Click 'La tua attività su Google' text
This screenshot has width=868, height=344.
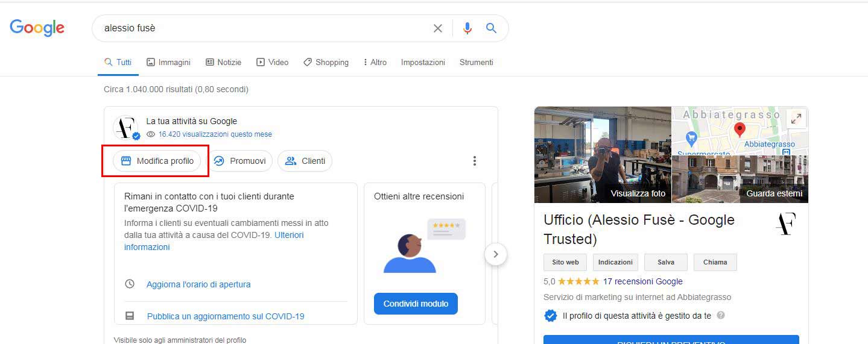[x=192, y=121]
